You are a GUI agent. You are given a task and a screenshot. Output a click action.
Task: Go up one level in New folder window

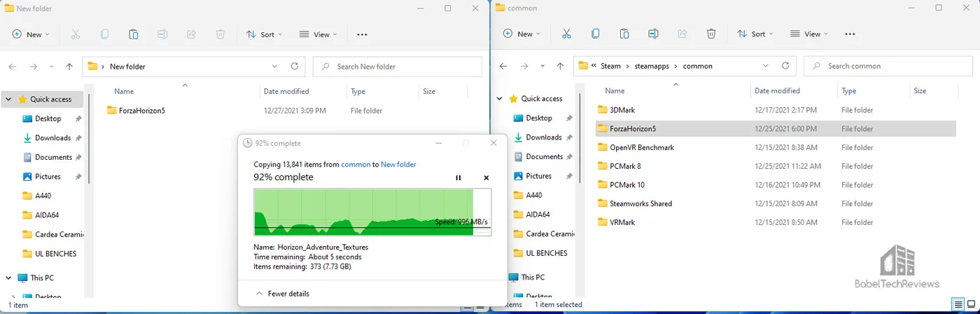pyautogui.click(x=69, y=67)
